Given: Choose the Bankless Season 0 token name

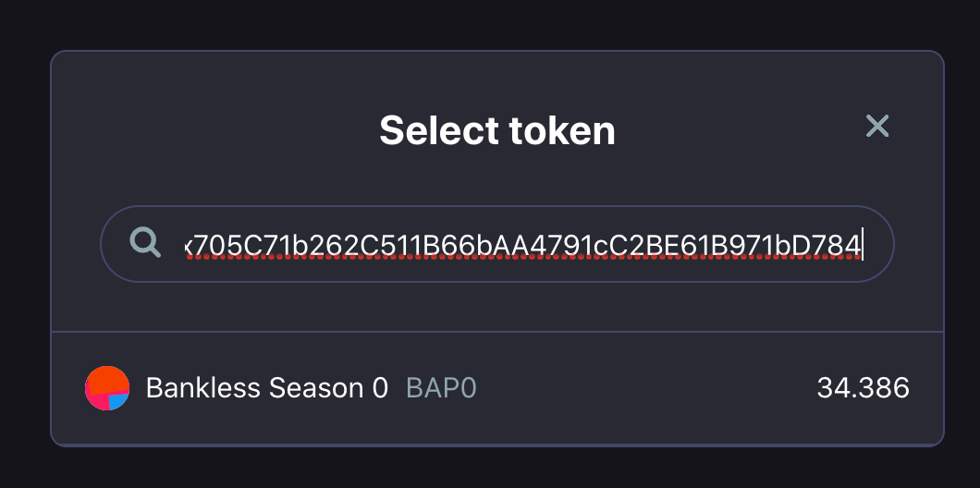Looking at the screenshot, I should pos(267,388).
